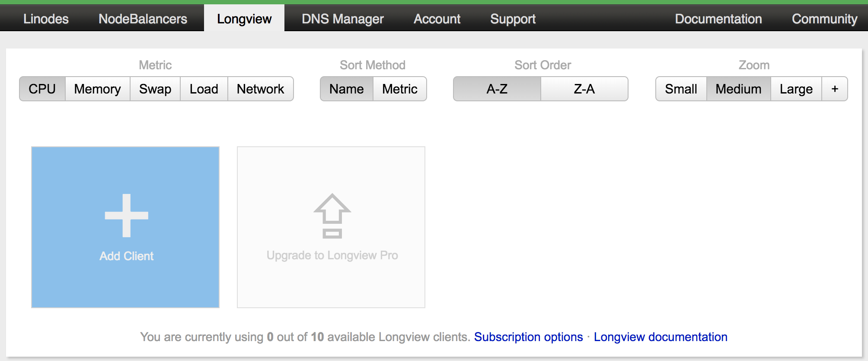Show the Network metric
The image size is (868, 361).
tap(260, 89)
